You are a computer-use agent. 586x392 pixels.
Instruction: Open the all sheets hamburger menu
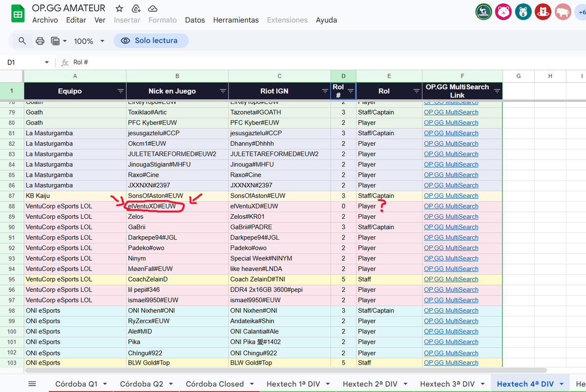pos(32,384)
